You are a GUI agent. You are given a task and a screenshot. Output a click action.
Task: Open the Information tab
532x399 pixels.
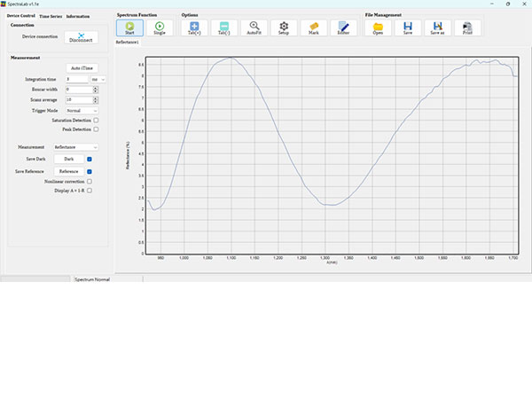point(78,16)
